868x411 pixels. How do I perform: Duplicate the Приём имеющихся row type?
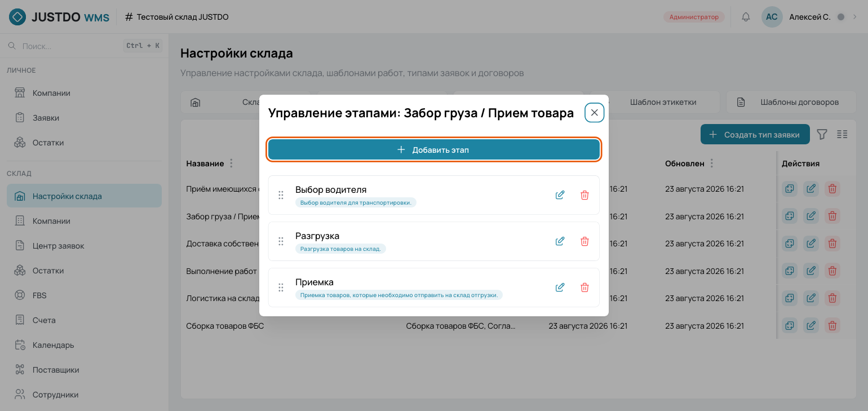click(x=790, y=189)
